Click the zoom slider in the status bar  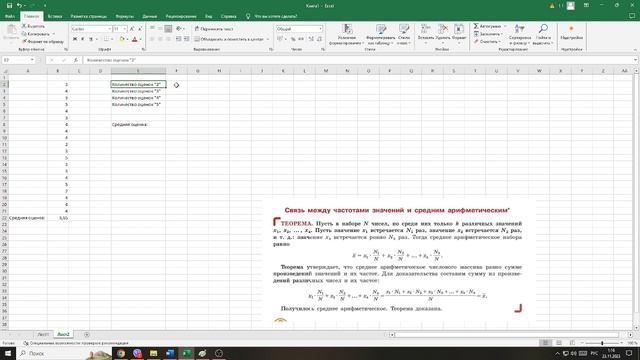coord(602,343)
